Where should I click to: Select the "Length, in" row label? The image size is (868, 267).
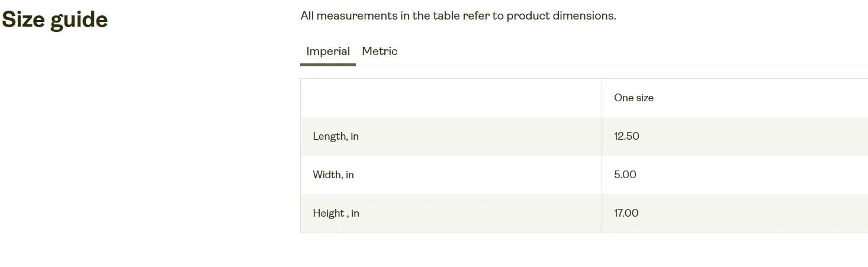pyautogui.click(x=336, y=136)
